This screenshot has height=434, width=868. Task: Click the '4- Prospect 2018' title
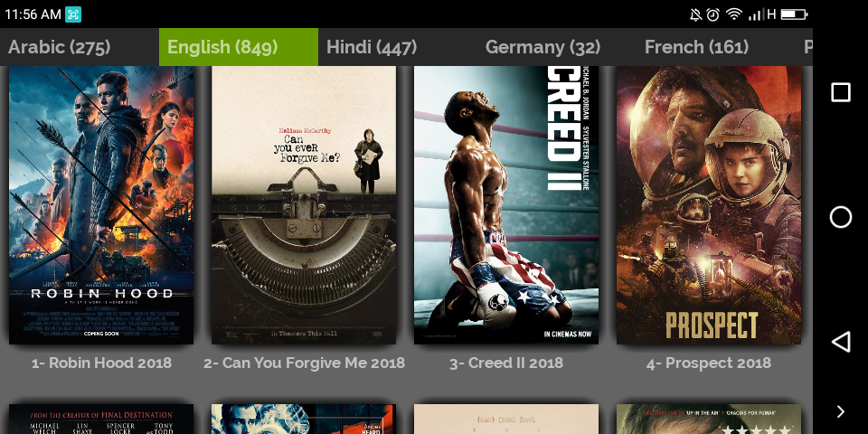click(709, 363)
